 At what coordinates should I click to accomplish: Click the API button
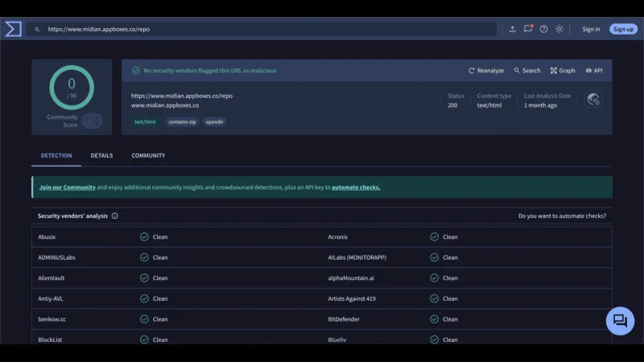[594, 71]
